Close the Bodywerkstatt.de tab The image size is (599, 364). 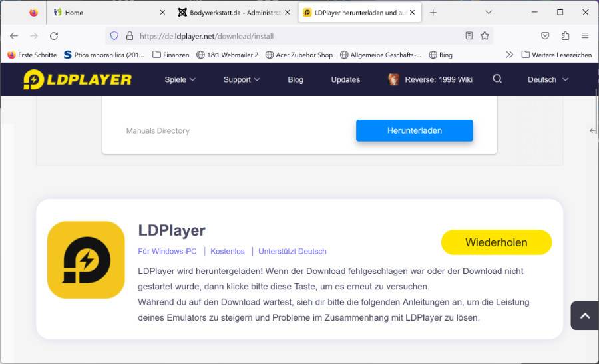pos(288,13)
